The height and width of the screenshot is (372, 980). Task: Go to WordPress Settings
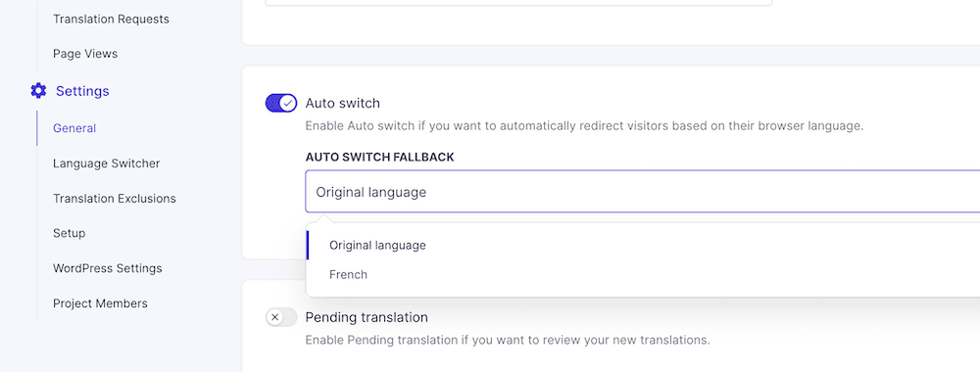pos(108,268)
